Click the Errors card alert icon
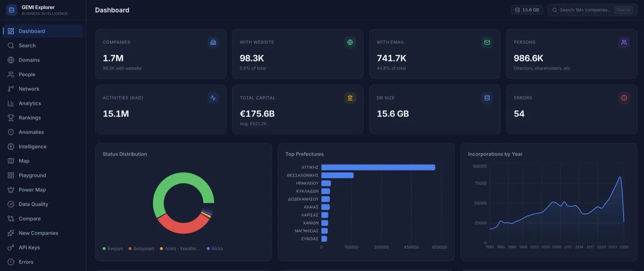This screenshot has width=644, height=271. click(x=624, y=98)
